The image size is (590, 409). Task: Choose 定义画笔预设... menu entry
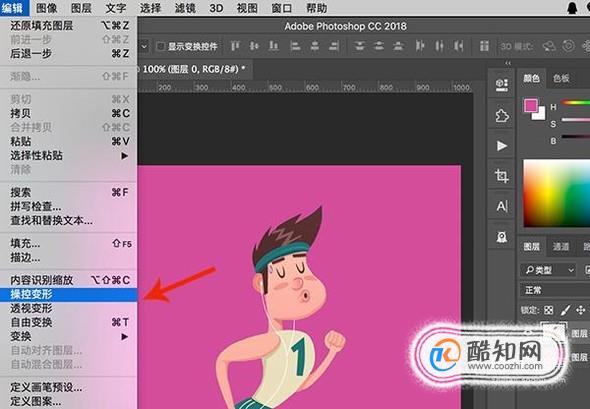coord(68,387)
